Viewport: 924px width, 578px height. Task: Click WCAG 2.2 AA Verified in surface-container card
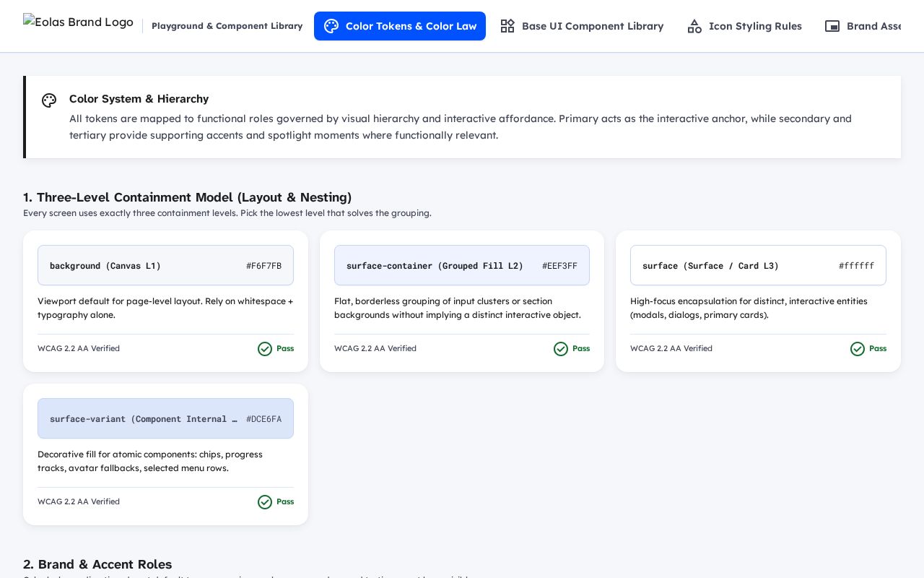point(375,348)
